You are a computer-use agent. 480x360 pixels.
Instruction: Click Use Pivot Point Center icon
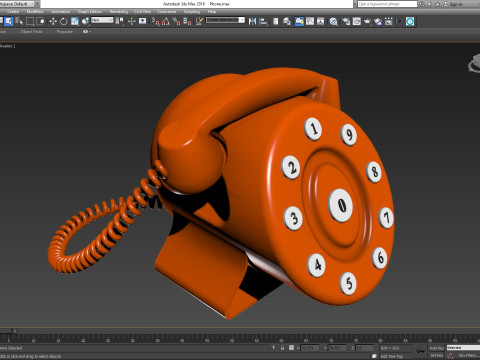pyautogui.click(x=119, y=22)
